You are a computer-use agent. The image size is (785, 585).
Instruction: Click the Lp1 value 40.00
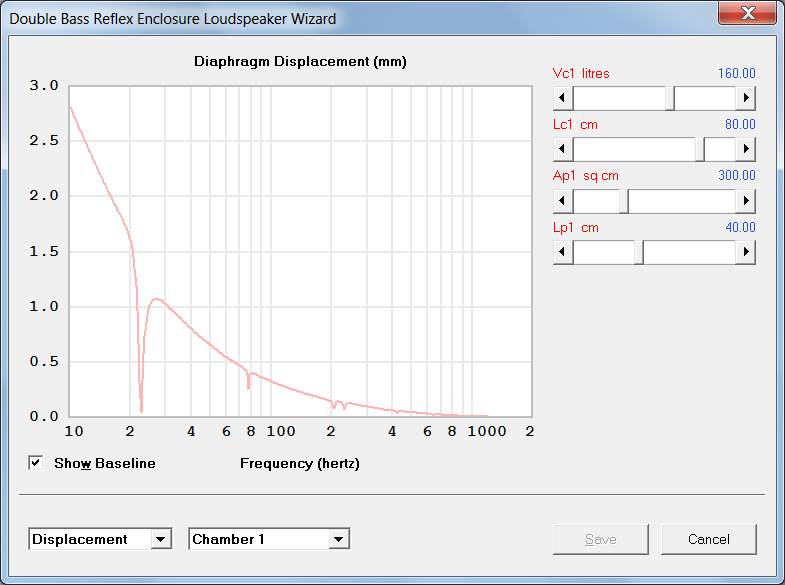740,227
